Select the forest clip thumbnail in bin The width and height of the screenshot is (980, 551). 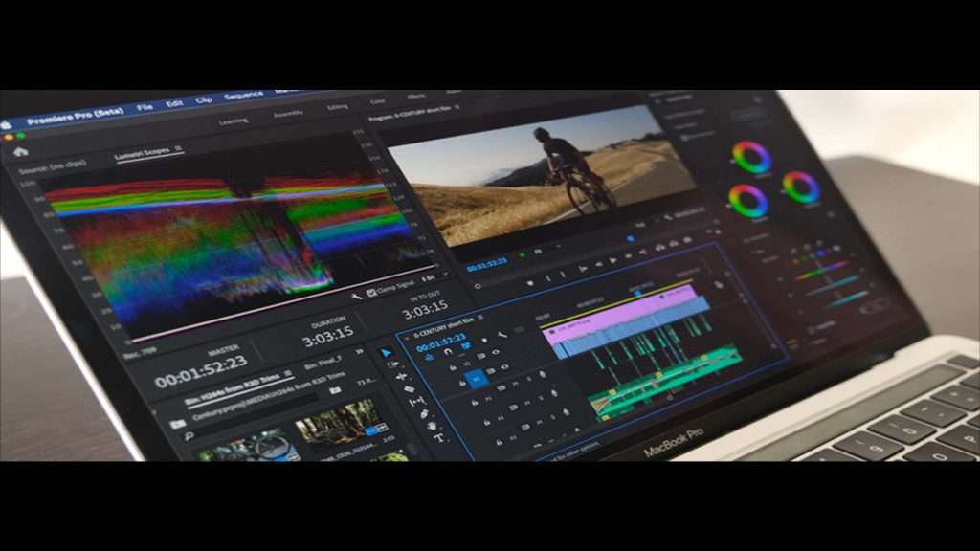pyautogui.click(x=338, y=424)
